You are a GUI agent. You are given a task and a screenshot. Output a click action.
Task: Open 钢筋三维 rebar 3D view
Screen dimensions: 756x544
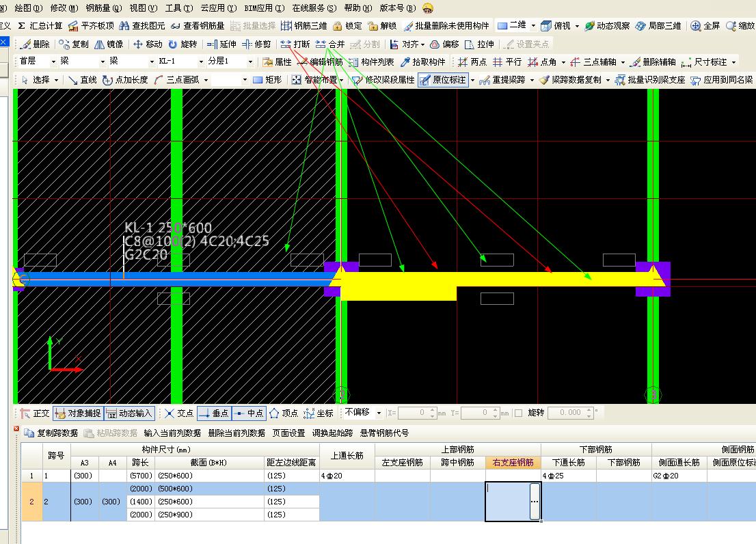(x=304, y=26)
